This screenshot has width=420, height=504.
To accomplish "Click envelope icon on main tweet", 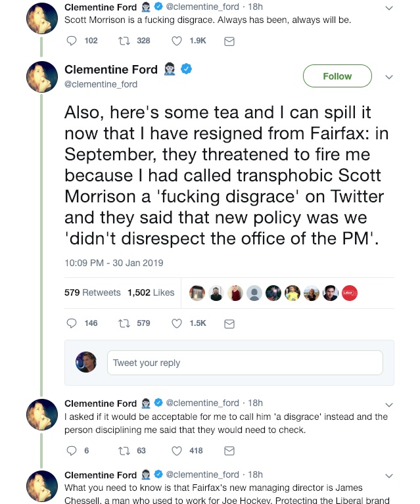I will (x=229, y=323).
